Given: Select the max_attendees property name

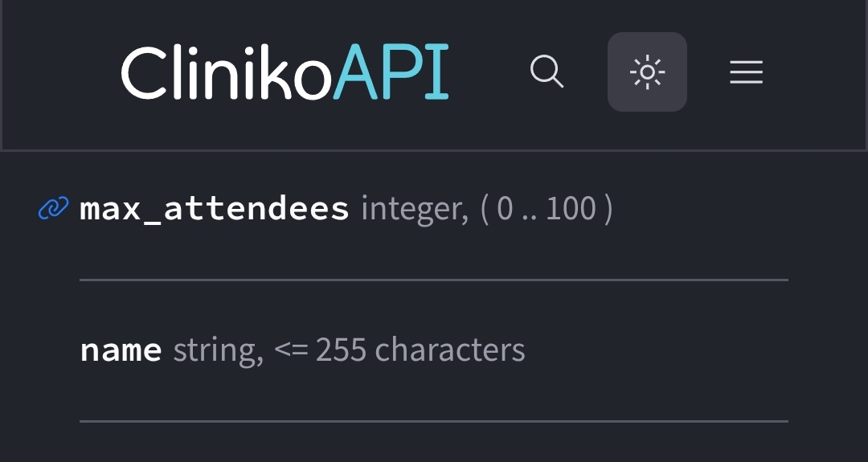Looking at the screenshot, I should (x=215, y=210).
